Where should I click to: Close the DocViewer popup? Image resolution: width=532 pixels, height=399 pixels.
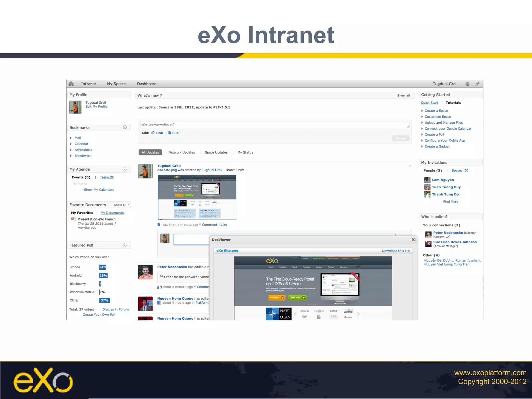click(413, 240)
